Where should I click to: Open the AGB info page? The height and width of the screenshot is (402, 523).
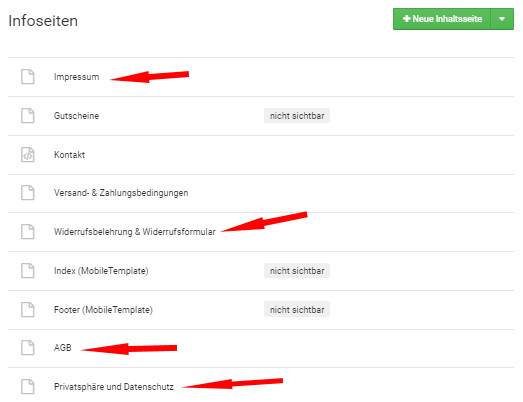pyautogui.click(x=63, y=348)
